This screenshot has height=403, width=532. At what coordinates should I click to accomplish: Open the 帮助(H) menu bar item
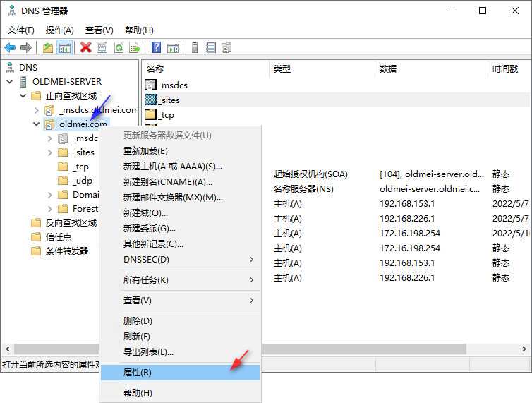click(x=139, y=30)
